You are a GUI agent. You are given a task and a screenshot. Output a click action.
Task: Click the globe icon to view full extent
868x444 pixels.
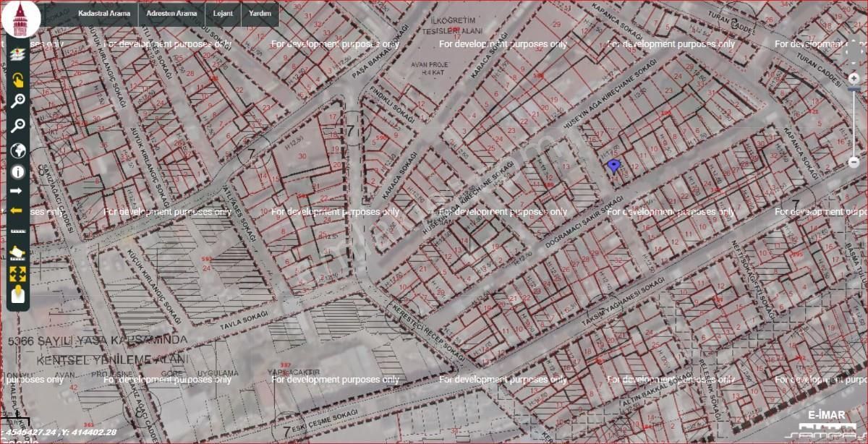pyautogui.click(x=20, y=150)
